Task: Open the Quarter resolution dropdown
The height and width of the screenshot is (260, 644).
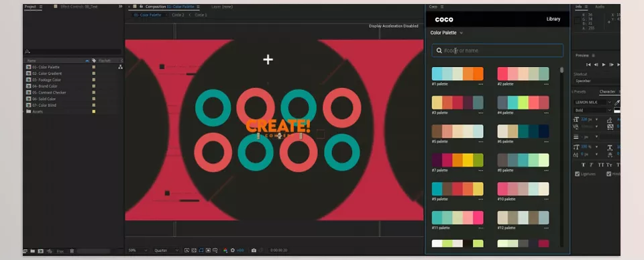Action: coord(166,250)
